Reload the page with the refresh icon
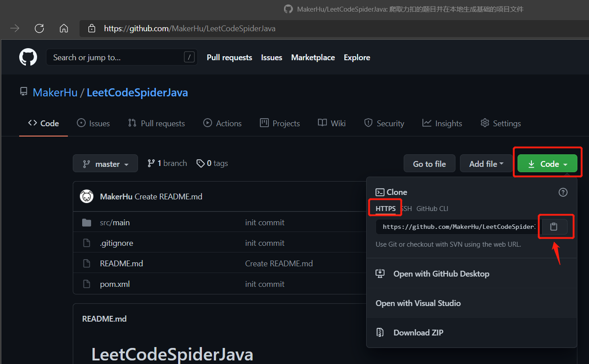Image resolution: width=589 pixels, height=364 pixels. pyautogui.click(x=39, y=29)
